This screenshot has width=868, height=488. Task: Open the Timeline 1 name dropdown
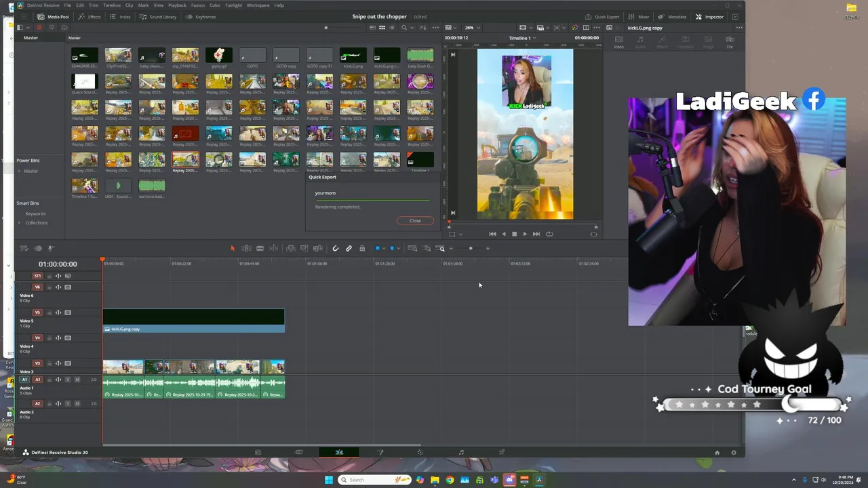tap(522, 38)
